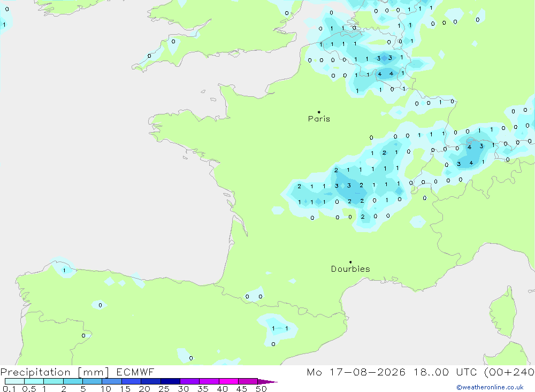Click the island of Corsica on the map
The image size is (535, 392).
[x=503, y=313]
